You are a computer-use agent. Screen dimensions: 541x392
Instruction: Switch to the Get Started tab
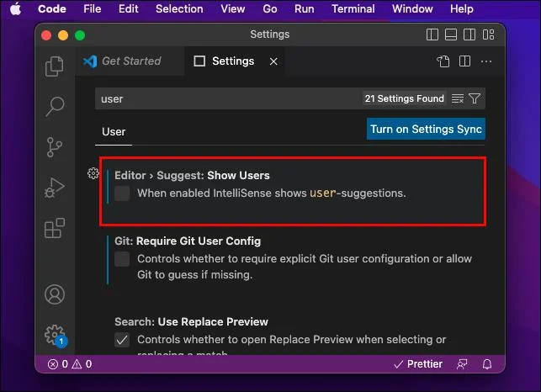click(x=123, y=61)
